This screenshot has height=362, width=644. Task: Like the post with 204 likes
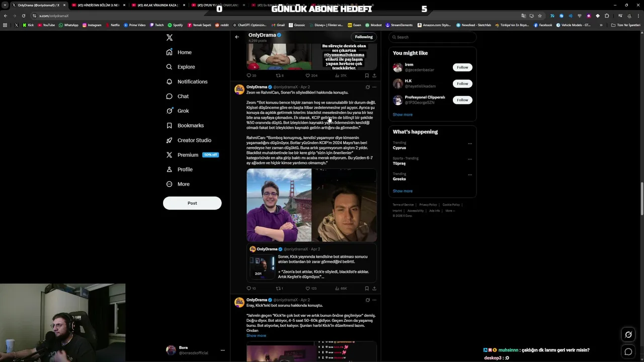(x=308, y=75)
